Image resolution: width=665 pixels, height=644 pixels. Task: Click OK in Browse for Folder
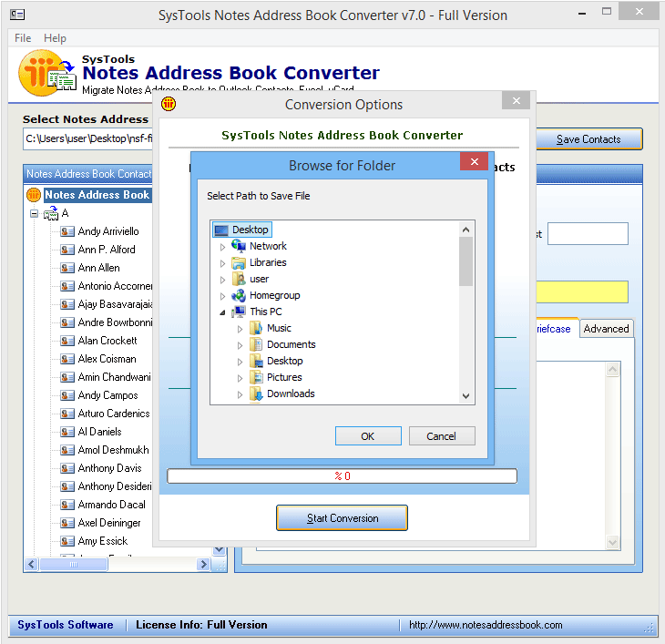pos(368,436)
